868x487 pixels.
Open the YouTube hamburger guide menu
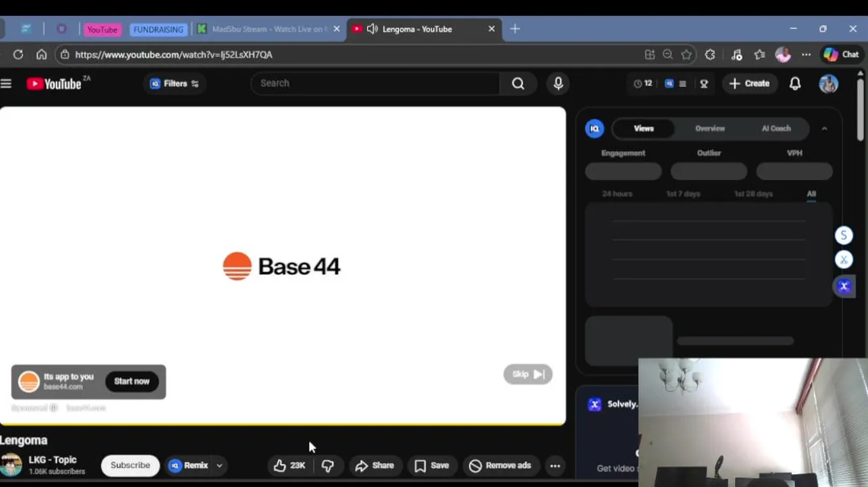coord(6,83)
